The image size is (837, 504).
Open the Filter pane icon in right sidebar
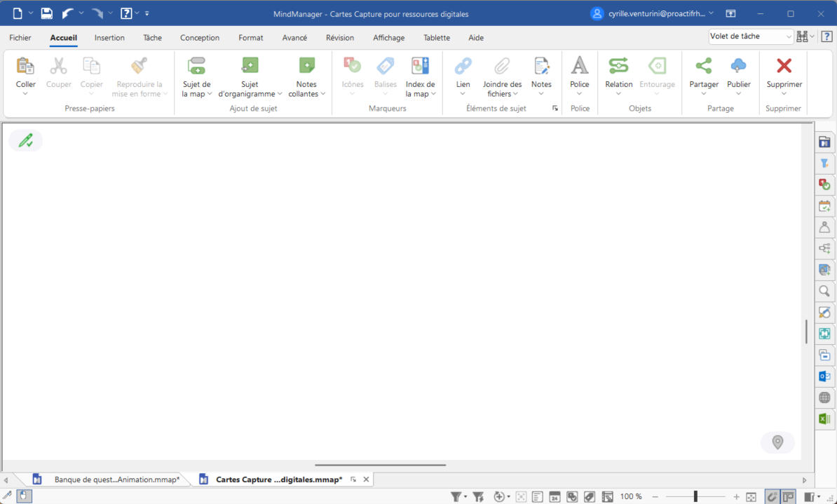(x=824, y=163)
